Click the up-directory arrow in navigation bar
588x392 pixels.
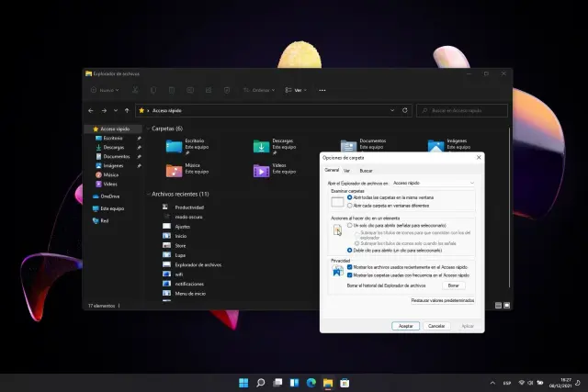pos(128,110)
